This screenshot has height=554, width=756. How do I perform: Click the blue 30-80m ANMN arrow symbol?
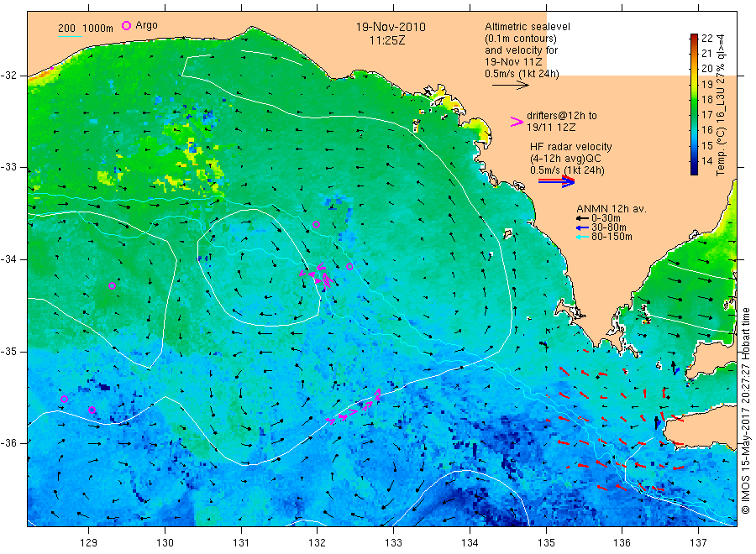pyautogui.click(x=582, y=227)
